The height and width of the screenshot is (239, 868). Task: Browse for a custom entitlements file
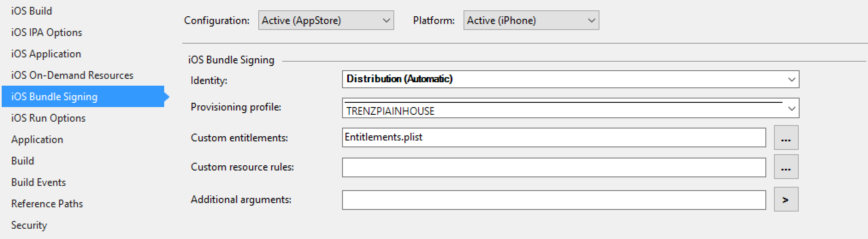tap(786, 137)
